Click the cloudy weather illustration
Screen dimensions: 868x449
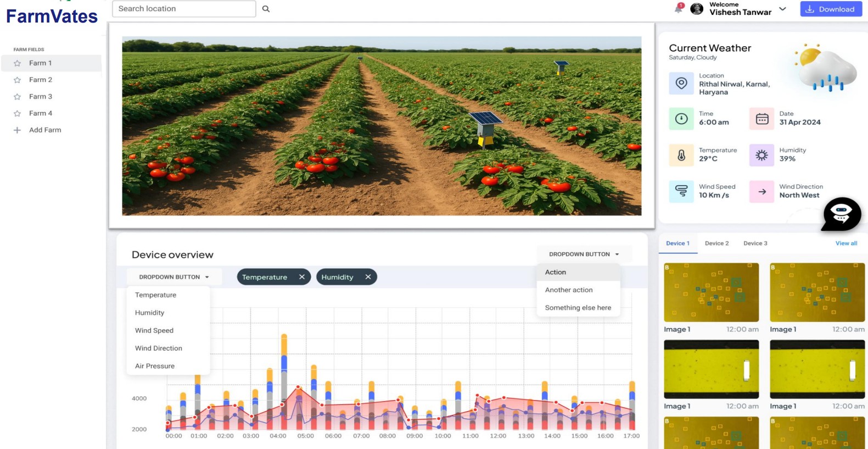click(825, 68)
